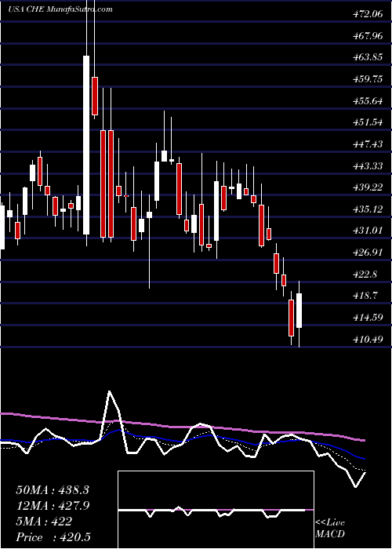392x549 pixels.
Task: Click the 12MA : 427.9 reading
Action: click(x=53, y=506)
